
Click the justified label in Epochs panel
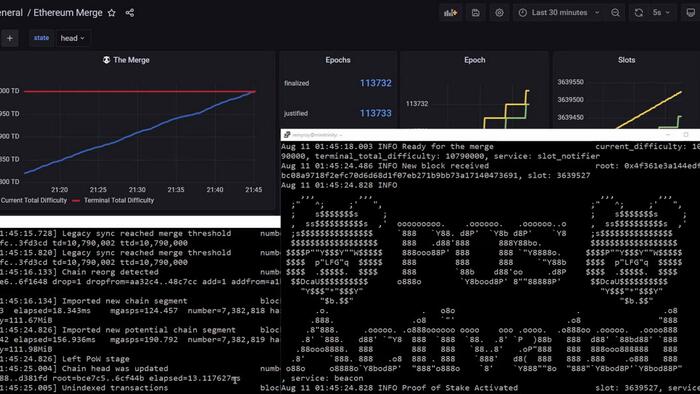(x=296, y=113)
